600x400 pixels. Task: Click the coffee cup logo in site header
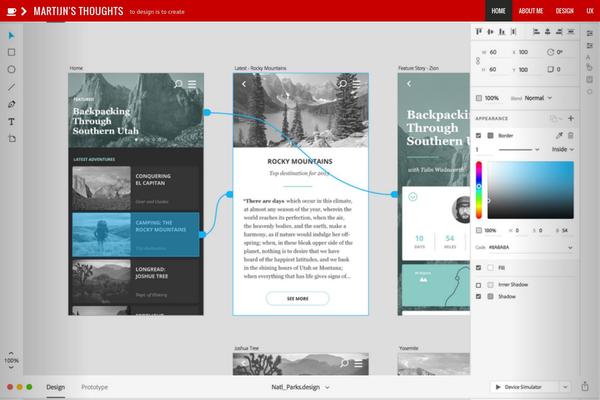[11, 11]
